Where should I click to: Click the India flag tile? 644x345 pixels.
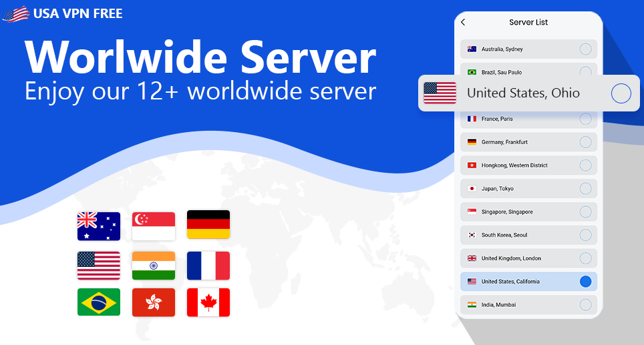tap(154, 266)
